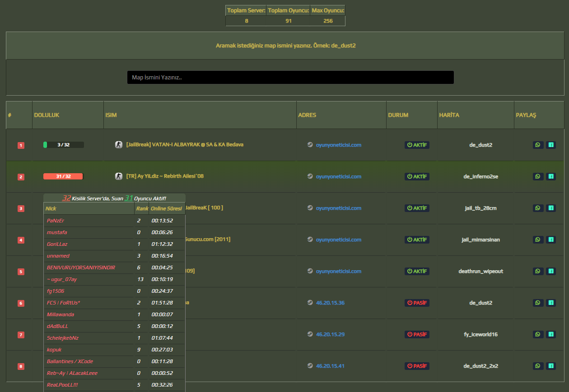The height and width of the screenshot is (392, 569).
Task: Share the fy_iceworld16 server on Facebook
Action: coord(551,334)
